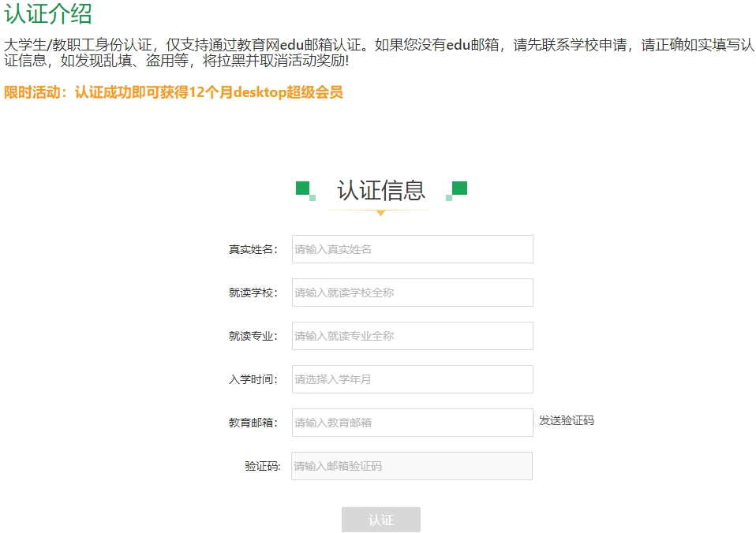756x533 pixels.
Task: Click the 就读学校 label text
Action: [x=253, y=293]
